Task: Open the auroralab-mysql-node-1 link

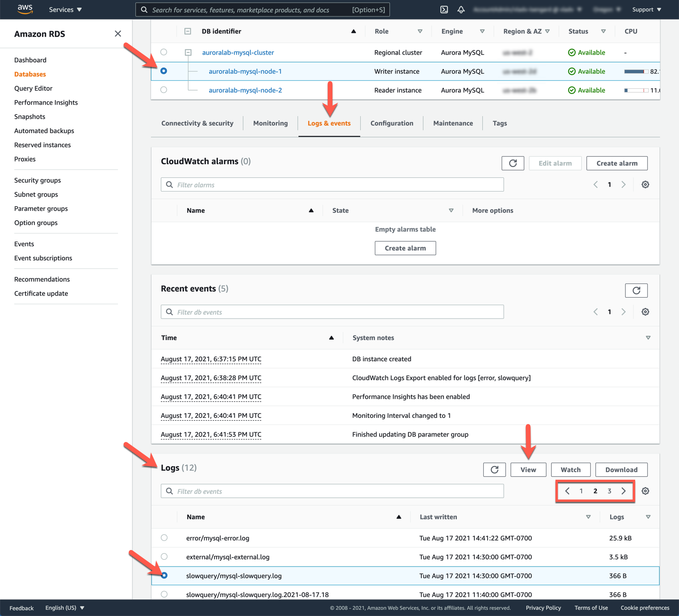Action: click(x=245, y=71)
